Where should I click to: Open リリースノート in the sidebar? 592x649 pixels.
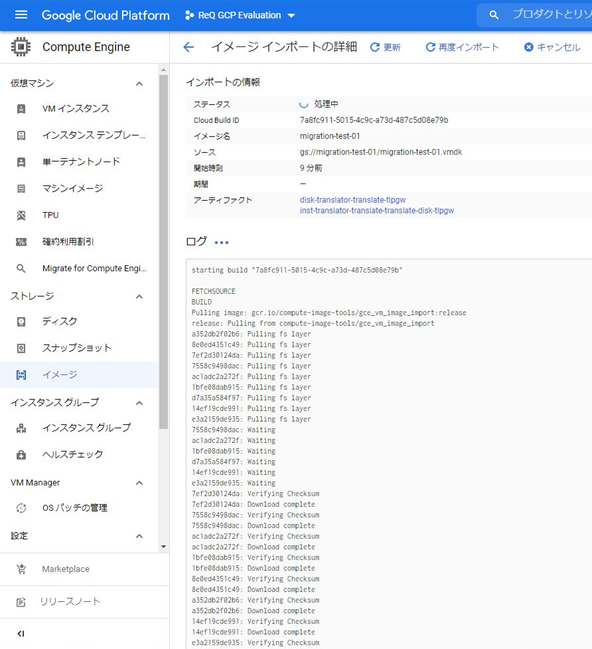tap(70, 602)
